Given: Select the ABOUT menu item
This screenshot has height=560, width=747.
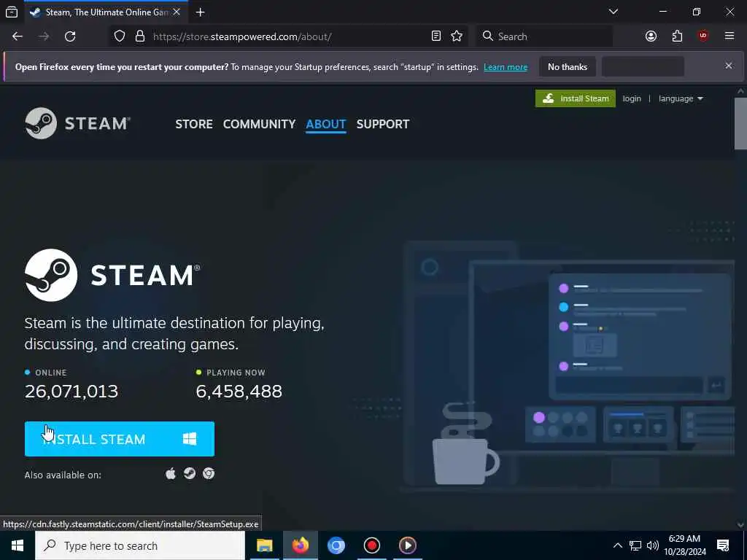Looking at the screenshot, I should [x=326, y=124].
